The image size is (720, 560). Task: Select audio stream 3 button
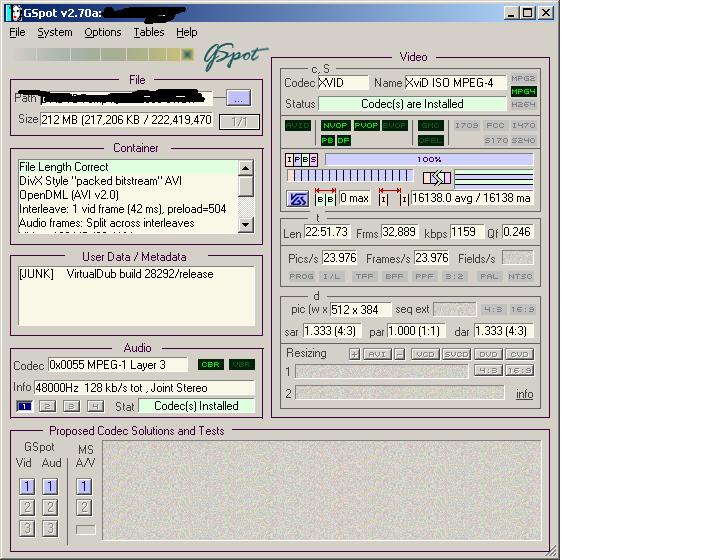[71, 406]
